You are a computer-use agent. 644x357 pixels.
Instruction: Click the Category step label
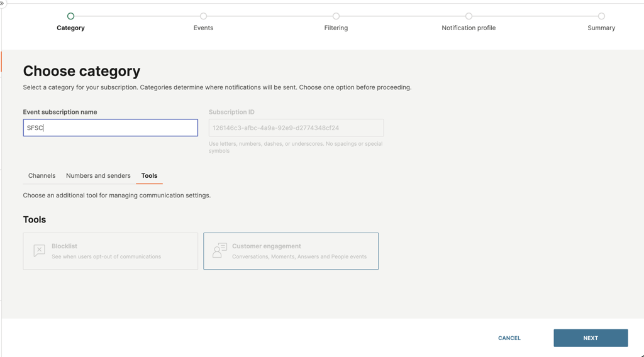(70, 28)
